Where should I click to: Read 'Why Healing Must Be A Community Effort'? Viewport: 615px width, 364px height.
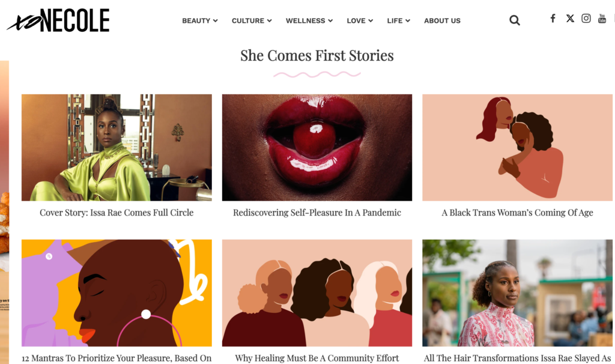click(317, 358)
